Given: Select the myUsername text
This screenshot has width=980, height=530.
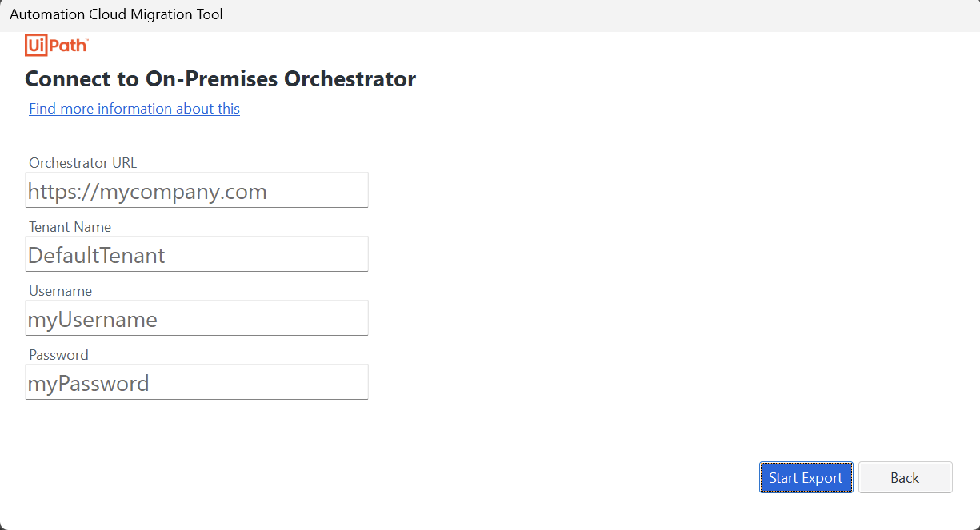Looking at the screenshot, I should [93, 319].
